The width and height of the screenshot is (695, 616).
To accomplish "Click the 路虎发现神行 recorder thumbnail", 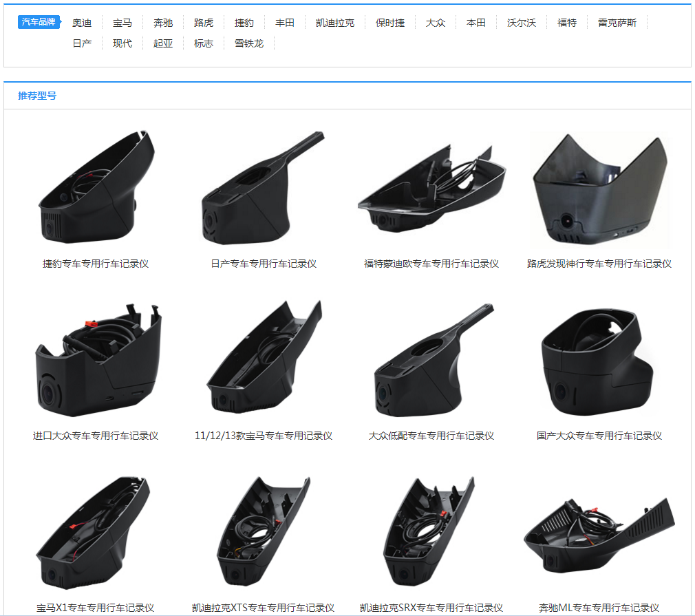I will click(599, 189).
